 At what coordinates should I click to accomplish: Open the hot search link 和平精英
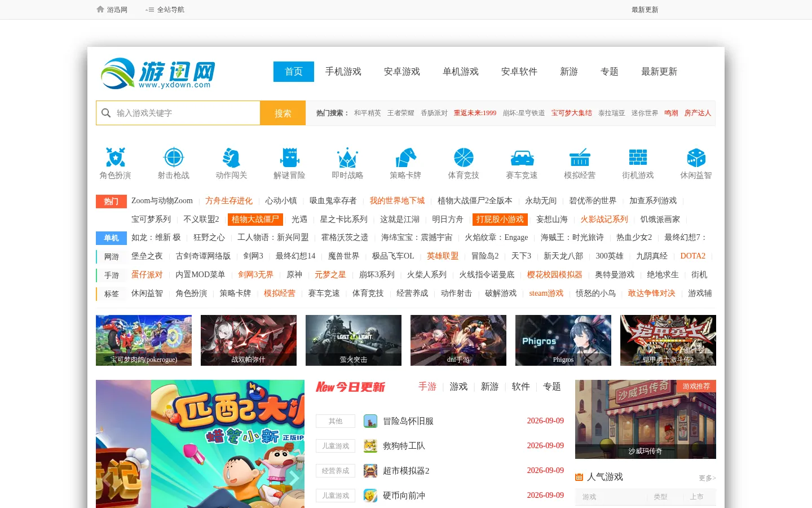pos(368,113)
